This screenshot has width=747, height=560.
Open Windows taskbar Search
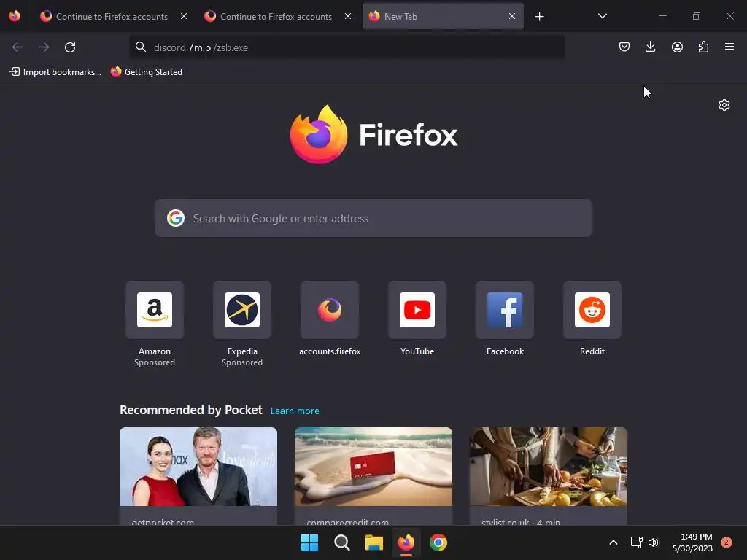click(x=341, y=542)
